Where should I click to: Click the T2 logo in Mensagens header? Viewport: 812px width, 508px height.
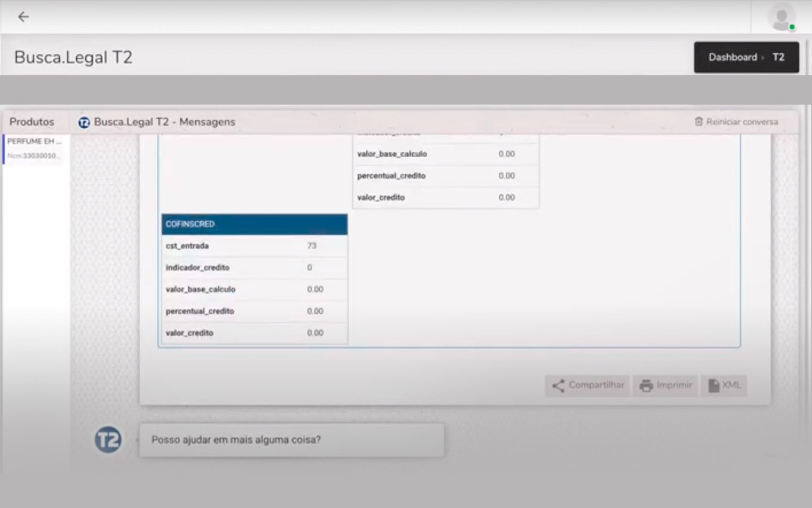pyautogui.click(x=84, y=123)
